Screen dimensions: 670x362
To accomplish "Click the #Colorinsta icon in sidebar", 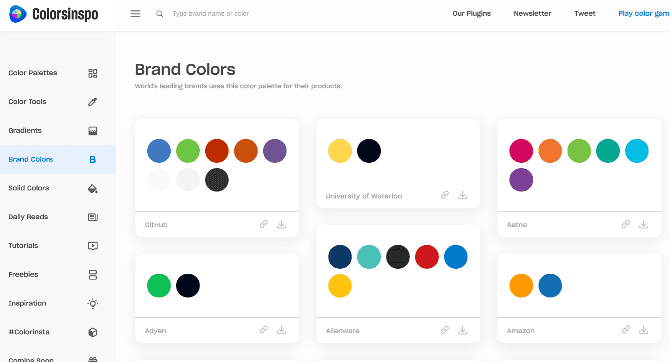I will (93, 332).
